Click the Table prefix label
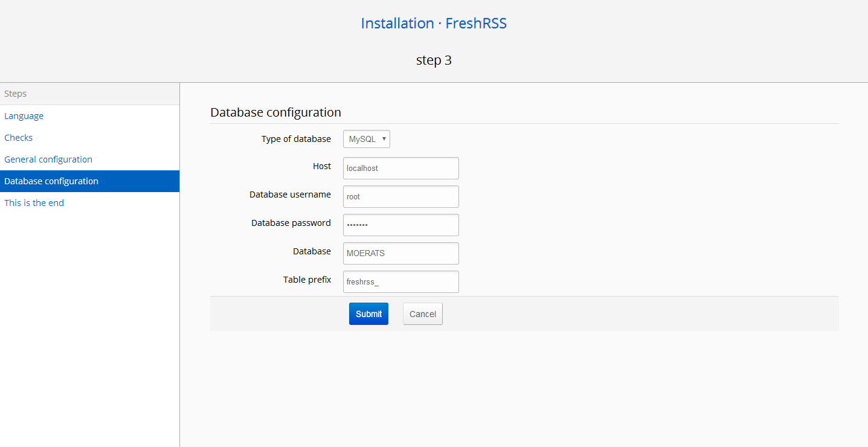The height and width of the screenshot is (447, 868). tap(307, 280)
